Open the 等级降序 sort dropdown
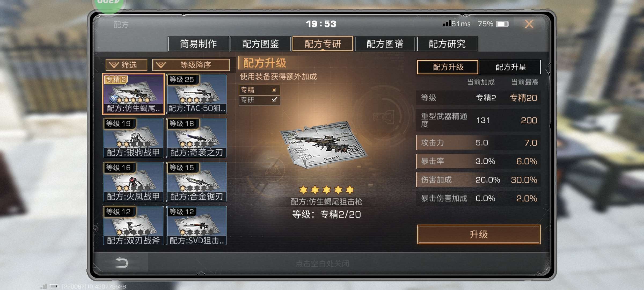 pos(191,65)
